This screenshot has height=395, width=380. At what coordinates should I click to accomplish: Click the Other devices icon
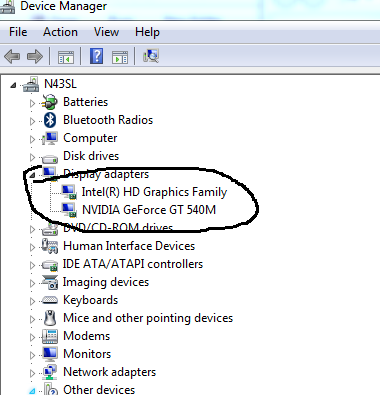51,389
